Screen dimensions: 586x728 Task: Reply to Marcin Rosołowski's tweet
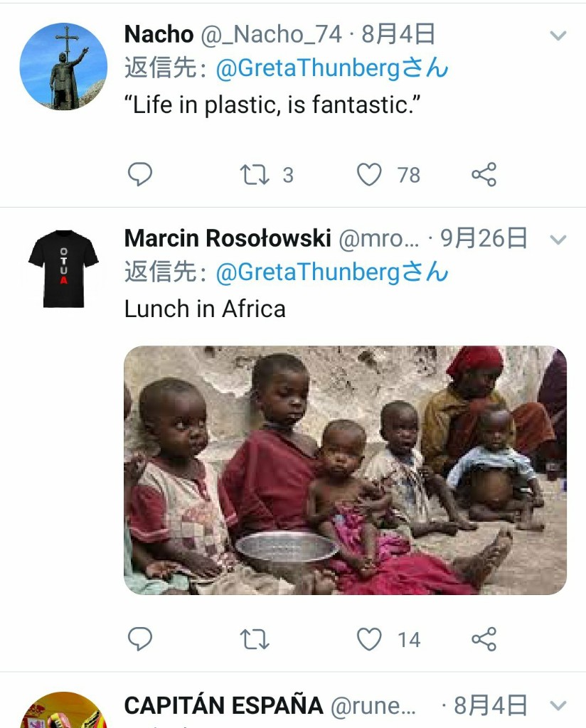(140, 639)
